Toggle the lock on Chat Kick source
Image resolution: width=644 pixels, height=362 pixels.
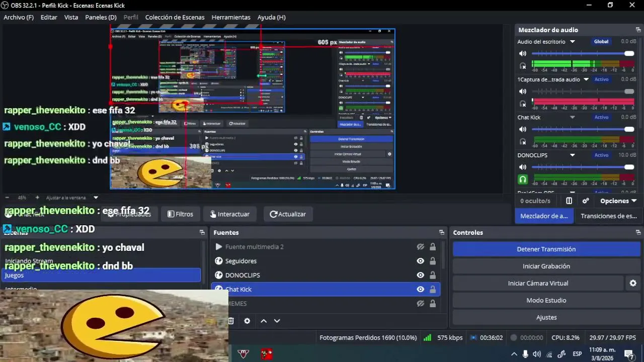(x=433, y=289)
